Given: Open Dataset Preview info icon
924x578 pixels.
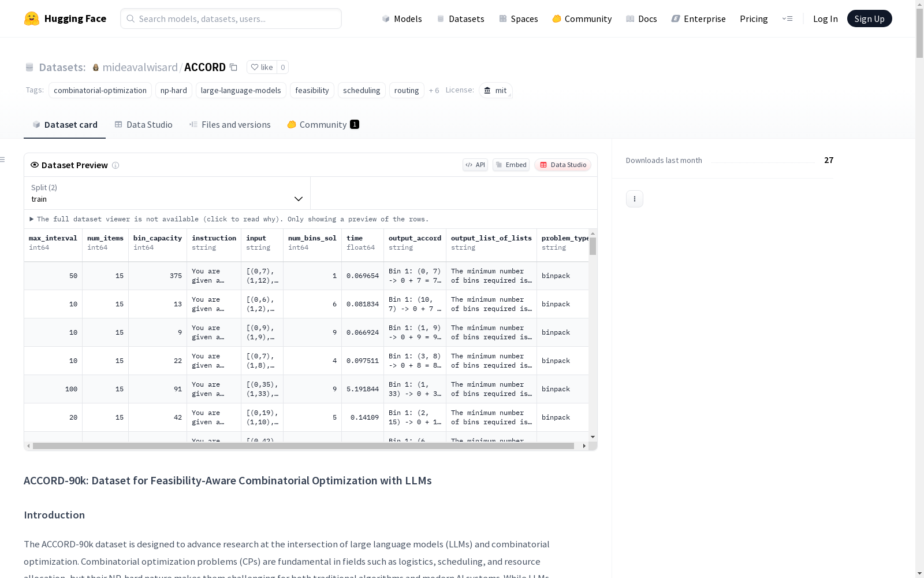Looking at the screenshot, I should click(115, 165).
